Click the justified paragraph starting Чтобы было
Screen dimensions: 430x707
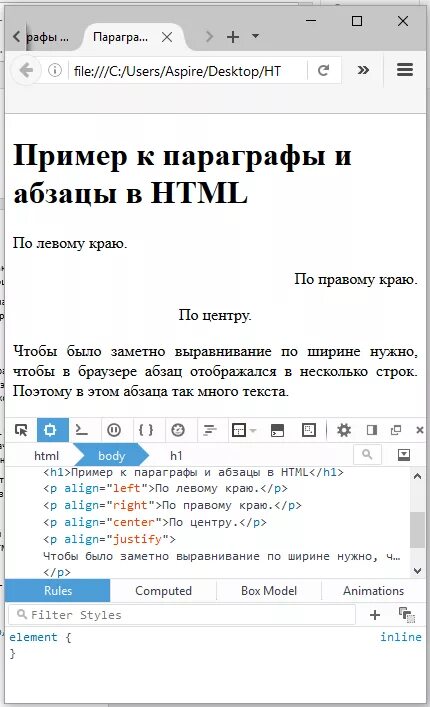pos(215,371)
